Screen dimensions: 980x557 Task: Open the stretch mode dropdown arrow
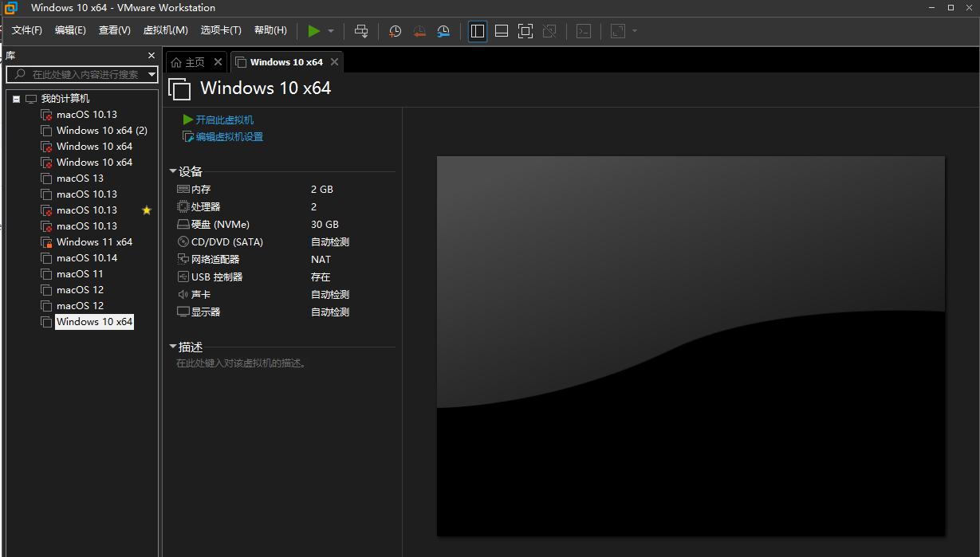click(x=635, y=31)
